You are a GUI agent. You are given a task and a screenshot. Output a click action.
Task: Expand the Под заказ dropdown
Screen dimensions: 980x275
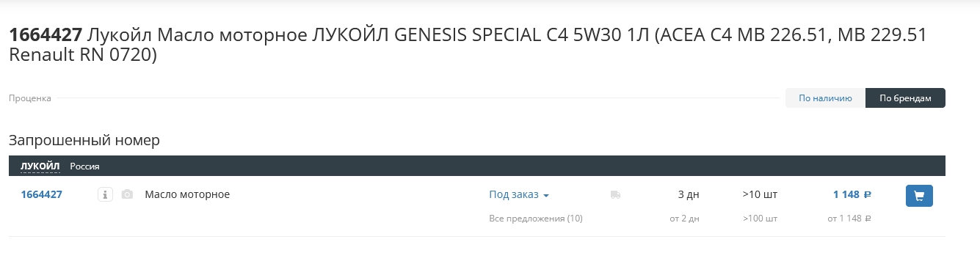[519, 194]
